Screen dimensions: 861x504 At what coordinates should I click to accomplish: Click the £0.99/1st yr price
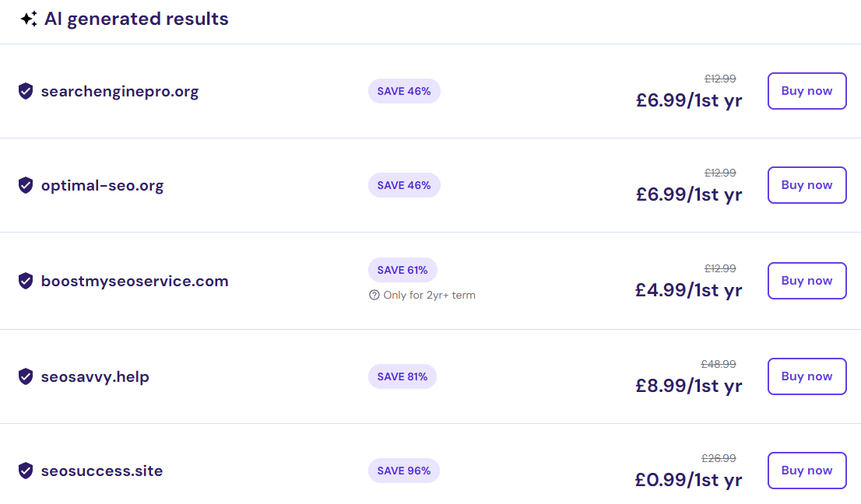(689, 480)
